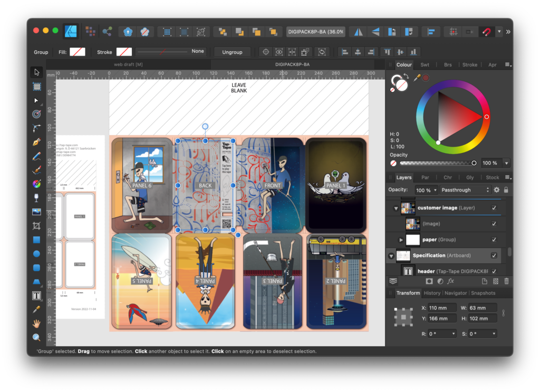540x392 pixels.
Task: Select the Transparency tool
Action: tap(36, 198)
